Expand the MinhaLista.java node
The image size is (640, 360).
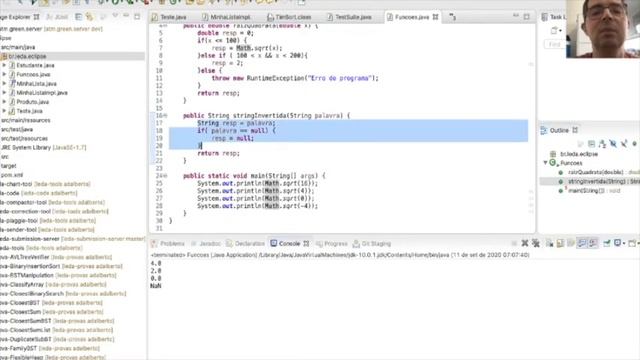4,83
